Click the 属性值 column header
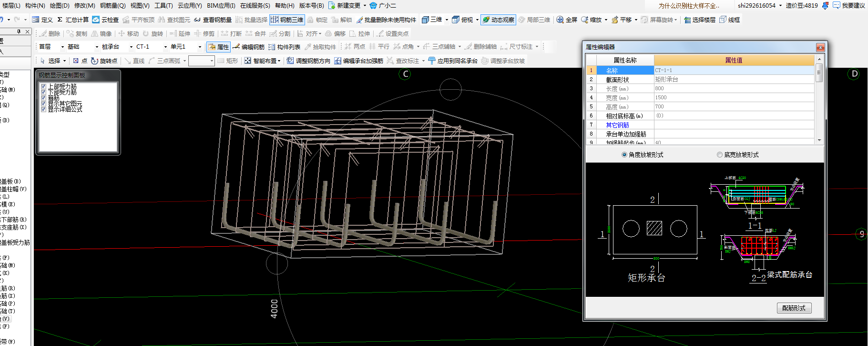Screen dimensions: 868x346 (x=734, y=60)
